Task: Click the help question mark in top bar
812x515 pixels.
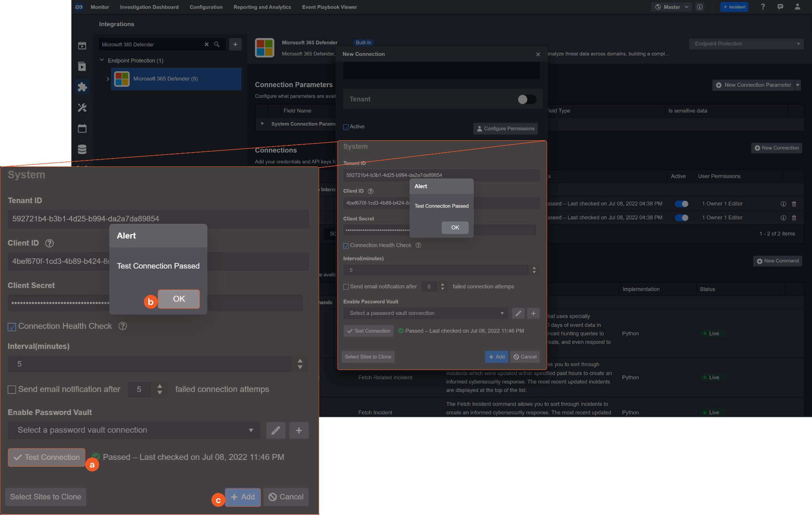Action: [x=763, y=7]
